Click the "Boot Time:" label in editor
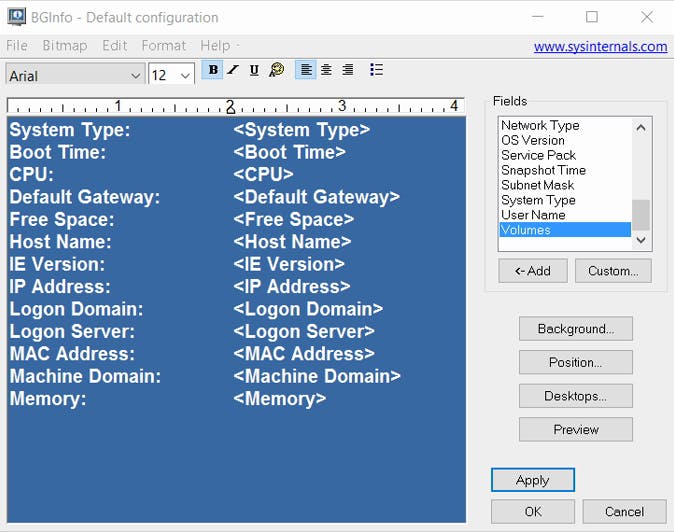The width and height of the screenshot is (674, 532). [x=58, y=152]
